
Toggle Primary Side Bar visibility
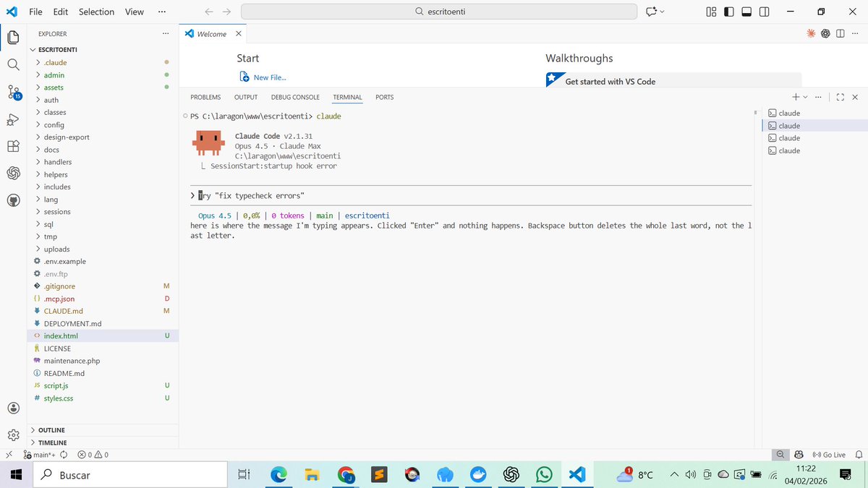pos(729,12)
